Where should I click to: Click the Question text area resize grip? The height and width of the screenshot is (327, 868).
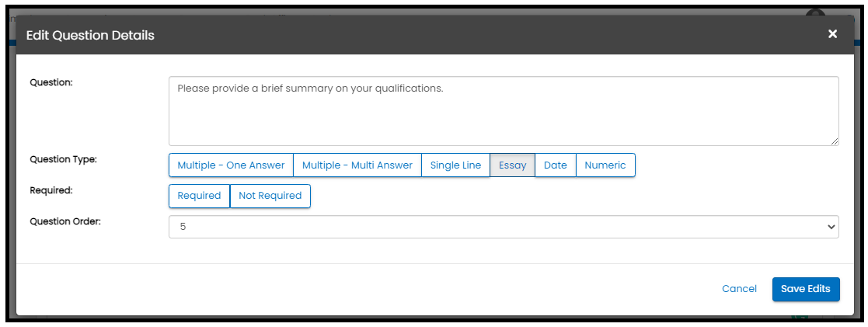[x=835, y=141]
